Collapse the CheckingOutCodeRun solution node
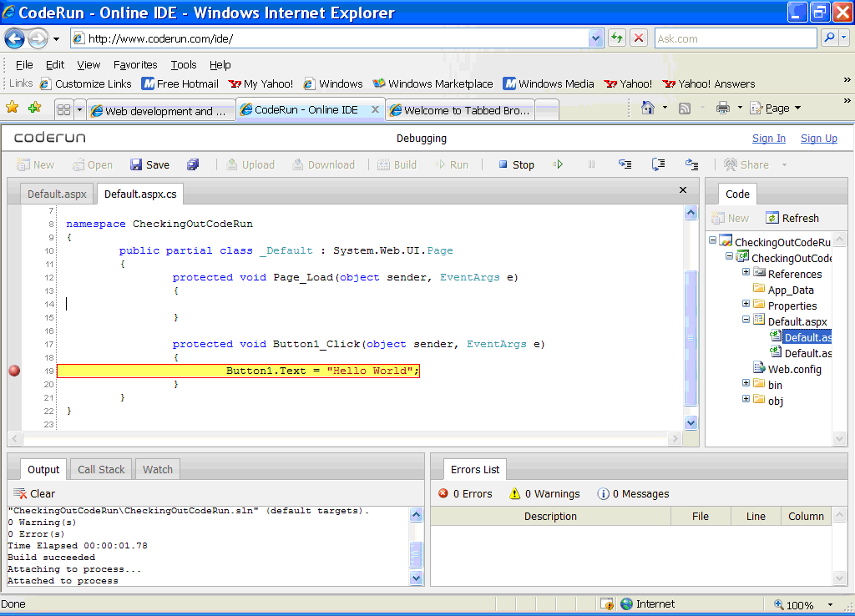Viewport: 855px width, 616px height. coord(713,240)
